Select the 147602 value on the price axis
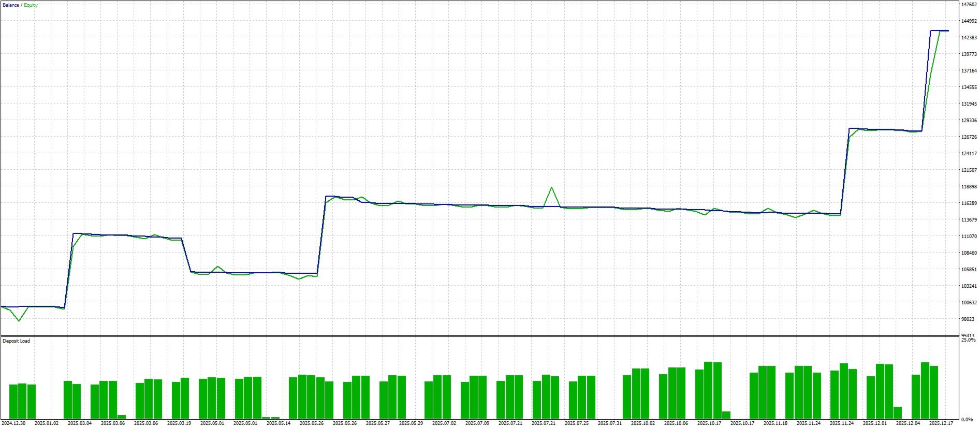Viewport: 980px width, 428px height. [x=969, y=5]
